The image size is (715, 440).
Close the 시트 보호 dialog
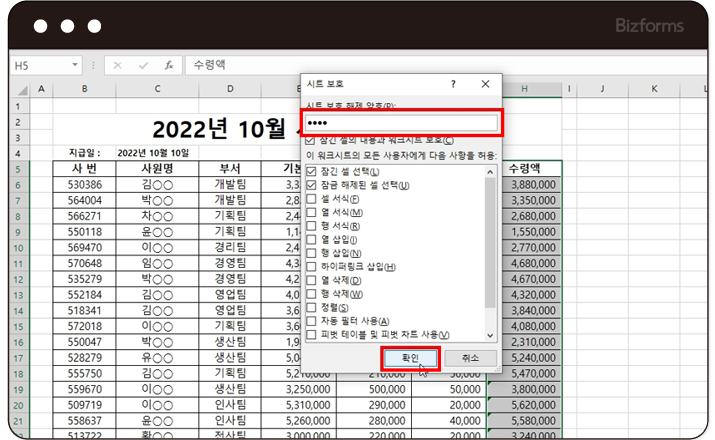tap(485, 84)
